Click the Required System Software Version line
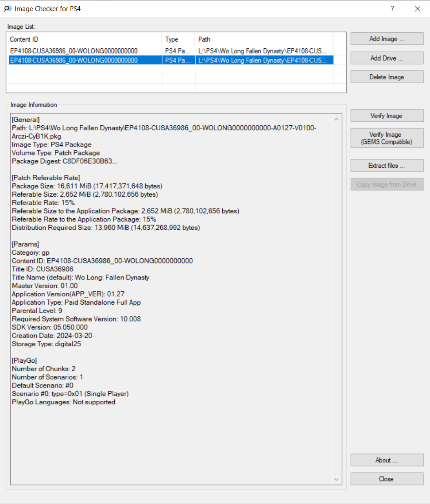 (x=77, y=319)
